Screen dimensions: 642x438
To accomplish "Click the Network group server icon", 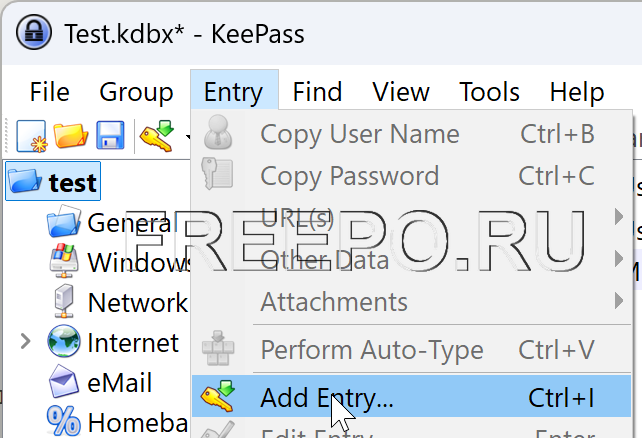I will [64, 301].
